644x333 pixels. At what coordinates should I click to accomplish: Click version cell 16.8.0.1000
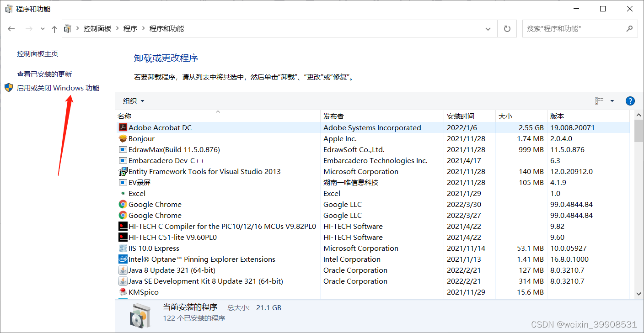coord(569,259)
